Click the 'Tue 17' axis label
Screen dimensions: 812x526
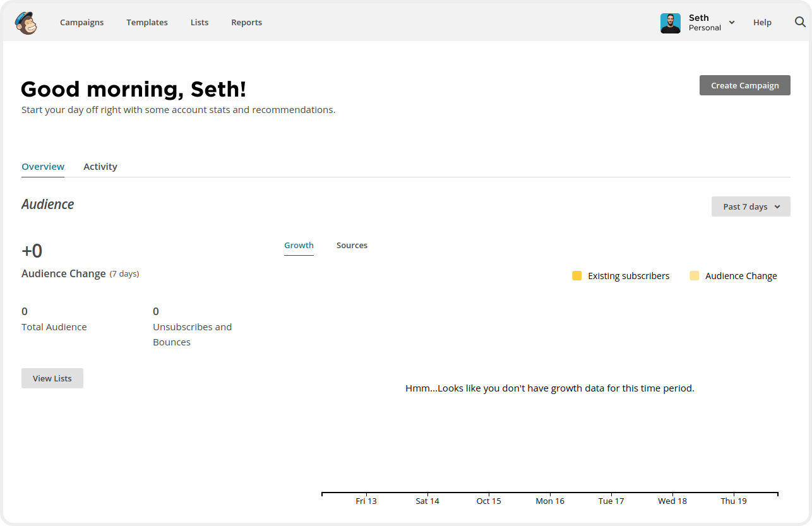611,501
